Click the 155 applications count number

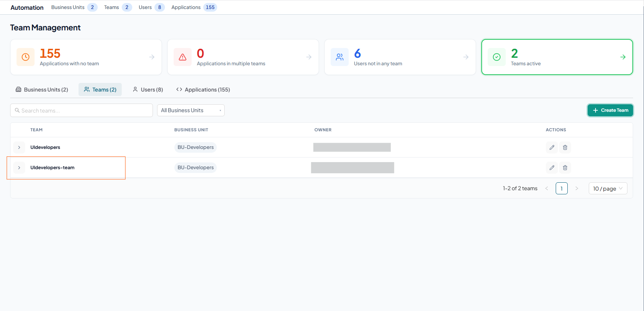[50, 54]
